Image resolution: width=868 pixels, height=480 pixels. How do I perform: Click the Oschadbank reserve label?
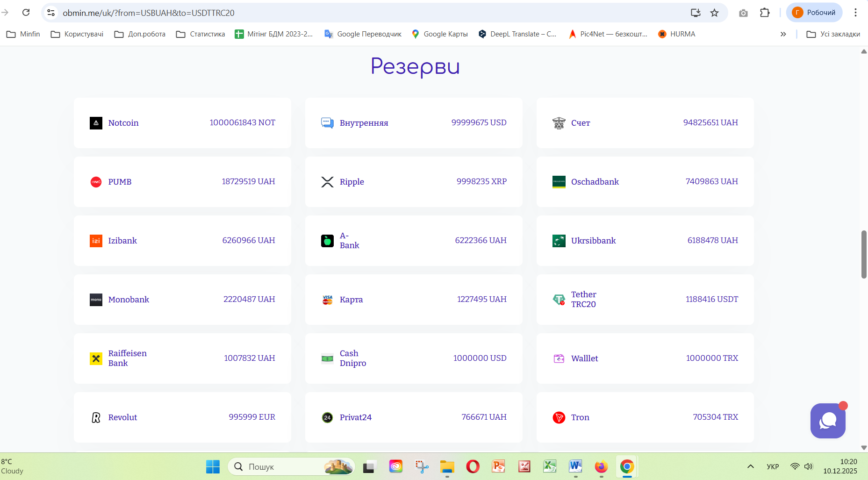tap(595, 182)
